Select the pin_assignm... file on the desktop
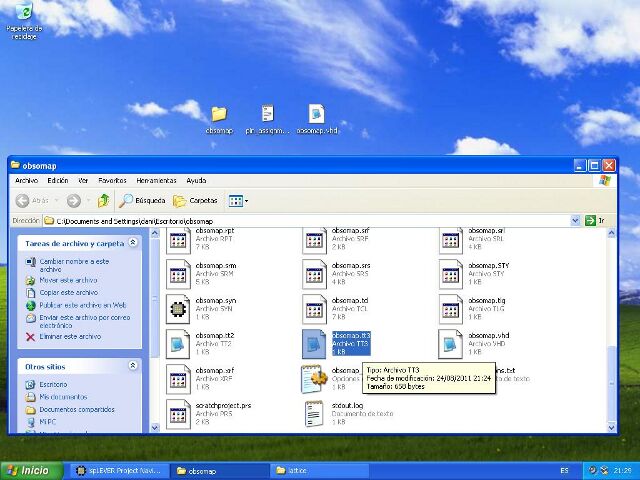 pos(268,113)
